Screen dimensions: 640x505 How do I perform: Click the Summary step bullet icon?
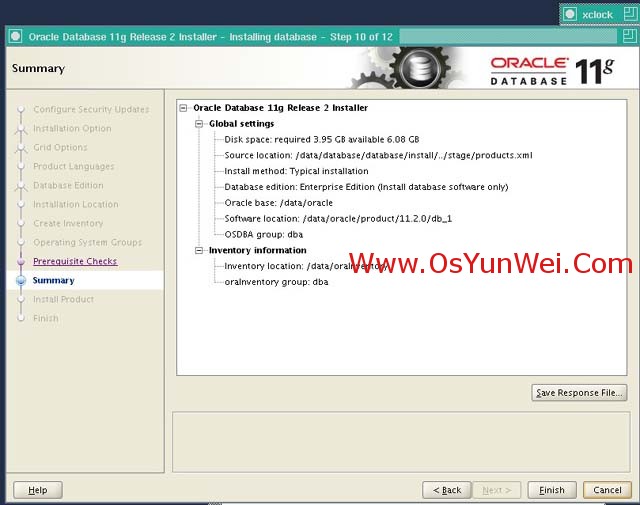(x=21, y=280)
